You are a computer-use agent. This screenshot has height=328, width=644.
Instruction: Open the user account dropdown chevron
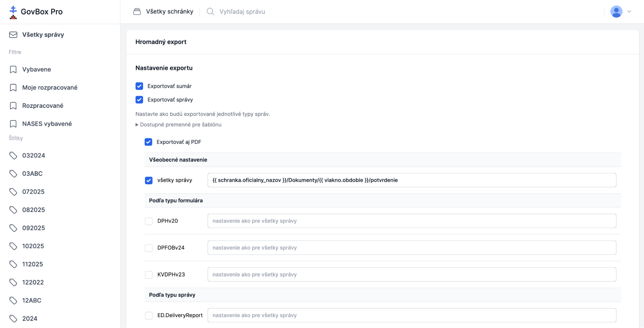pos(629,12)
